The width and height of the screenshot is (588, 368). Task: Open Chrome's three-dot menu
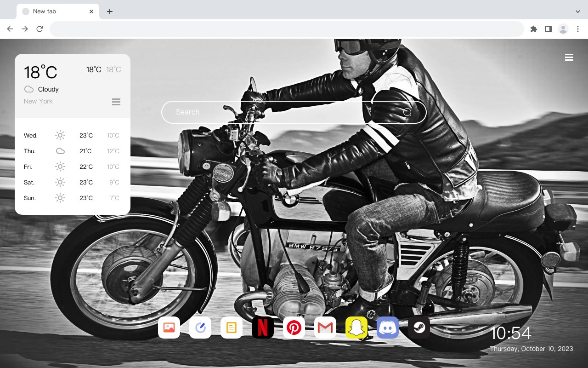tap(578, 29)
